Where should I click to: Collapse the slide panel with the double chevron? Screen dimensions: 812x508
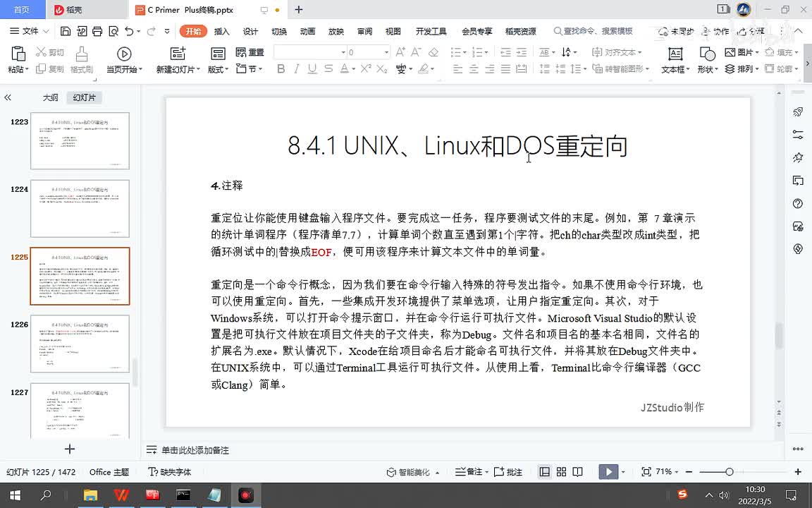(x=8, y=97)
